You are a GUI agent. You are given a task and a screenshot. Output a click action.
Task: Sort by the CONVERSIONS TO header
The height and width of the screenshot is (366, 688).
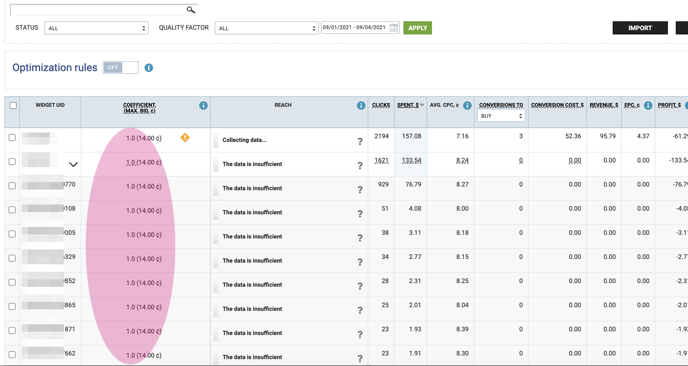click(501, 105)
